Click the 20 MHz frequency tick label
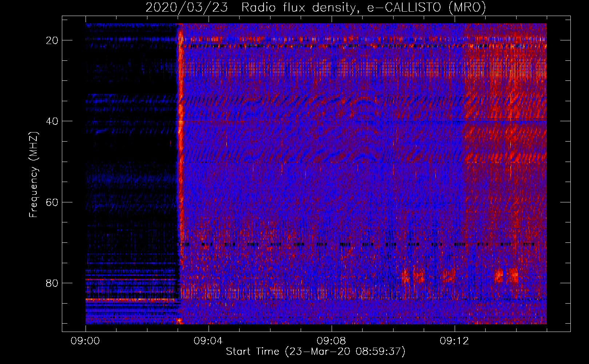 [x=52, y=40]
